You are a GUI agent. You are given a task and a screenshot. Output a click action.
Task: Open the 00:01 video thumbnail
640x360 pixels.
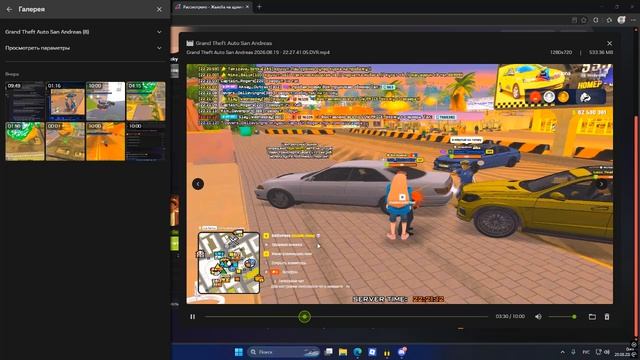(65, 141)
